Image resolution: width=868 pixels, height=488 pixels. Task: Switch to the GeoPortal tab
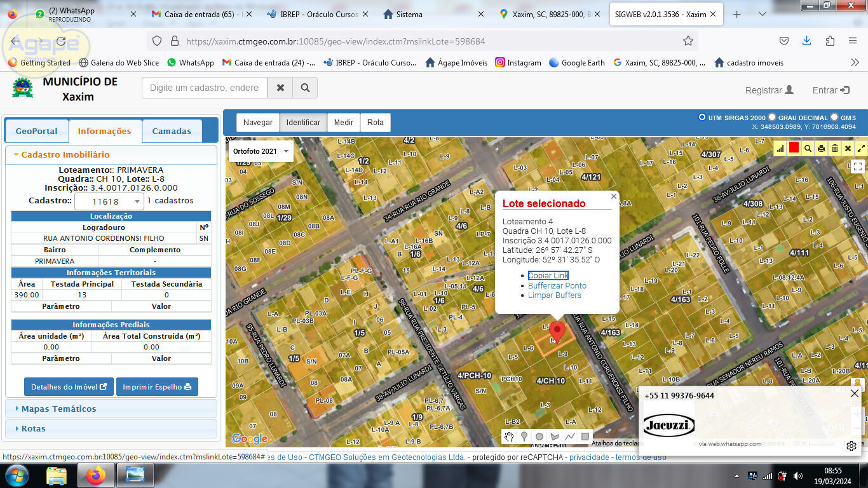[x=37, y=131]
